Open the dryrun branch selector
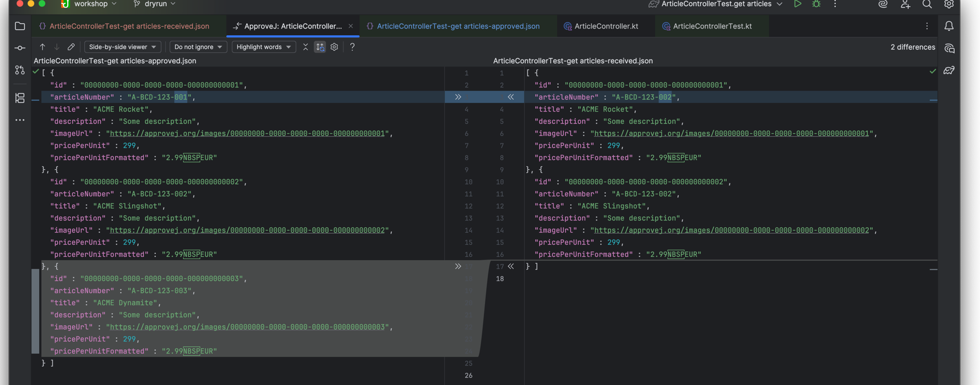The width and height of the screenshot is (980, 385). pyautogui.click(x=155, y=4)
